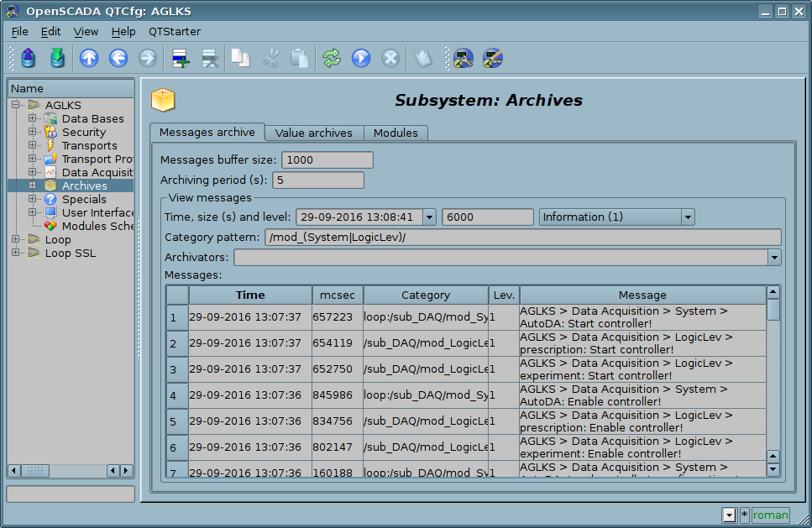Refresh the page with the green arrows icon
The width and height of the screenshot is (812, 528).
(332, 58)
